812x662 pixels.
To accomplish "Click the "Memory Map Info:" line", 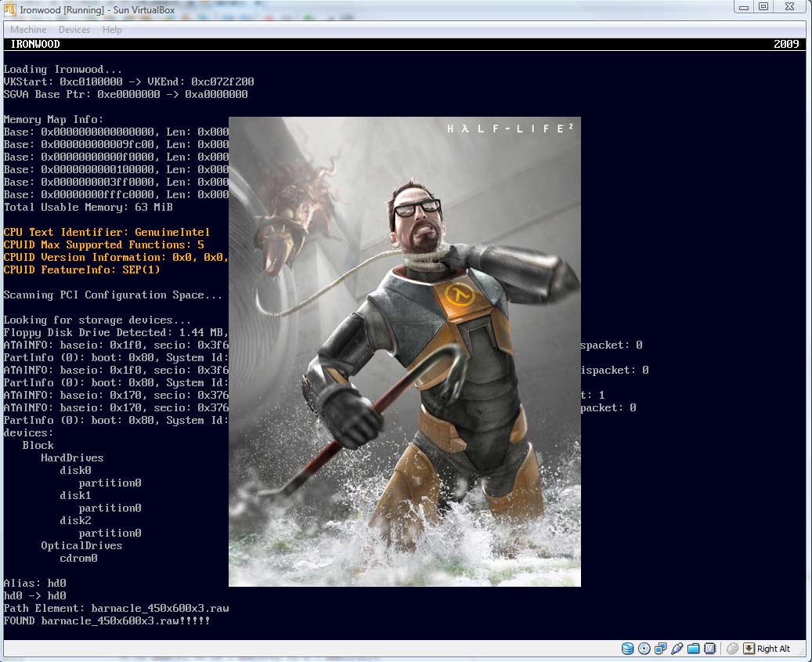I will 53,120.
